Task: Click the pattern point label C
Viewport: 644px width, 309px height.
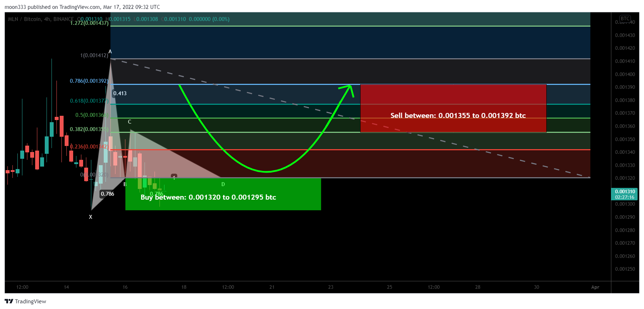Action: (x=130, y=122)
